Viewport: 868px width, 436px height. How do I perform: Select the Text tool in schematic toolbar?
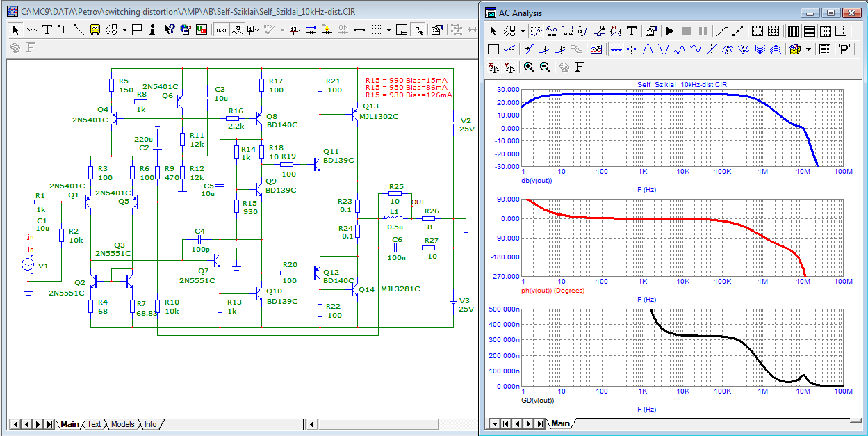point(47,30)
